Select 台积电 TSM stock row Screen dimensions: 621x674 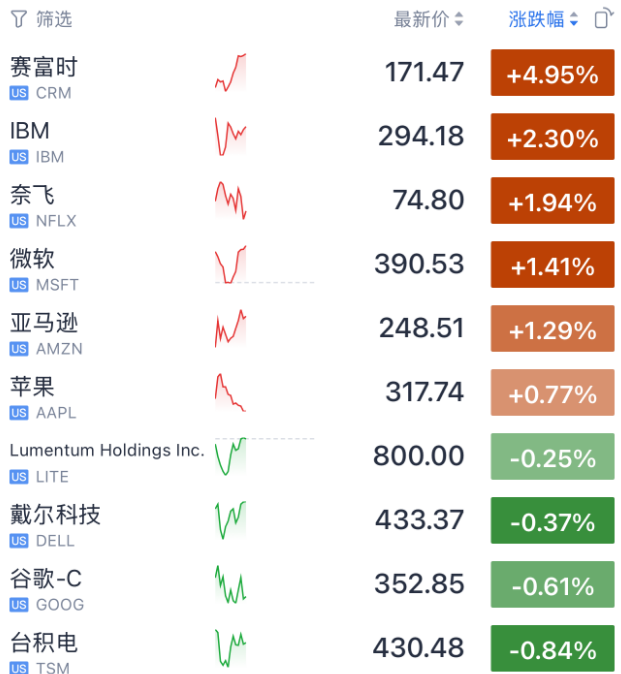tap(310, 648)
